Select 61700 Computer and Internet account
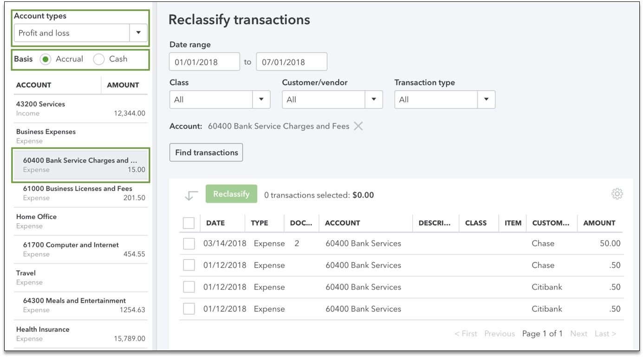 click(81, 250)
